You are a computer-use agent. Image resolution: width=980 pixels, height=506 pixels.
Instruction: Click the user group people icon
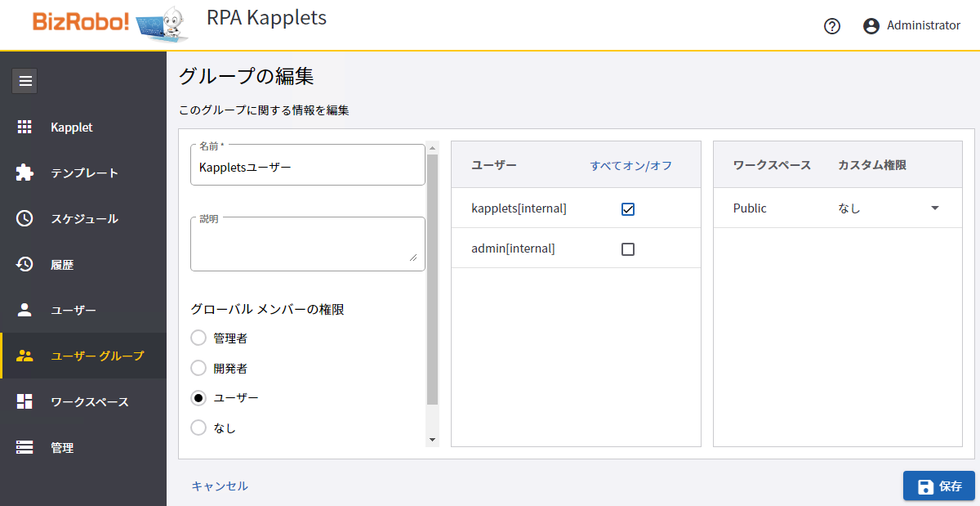(x=24, y=356)
